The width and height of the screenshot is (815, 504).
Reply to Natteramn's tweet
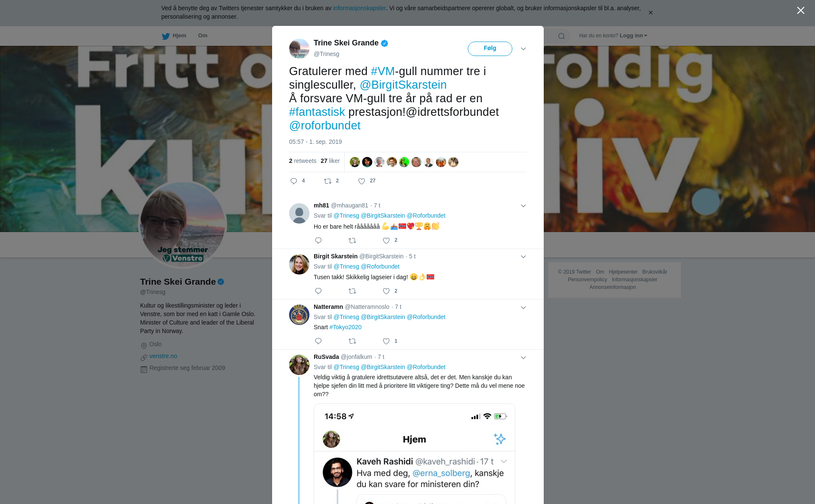pos(318,341)
